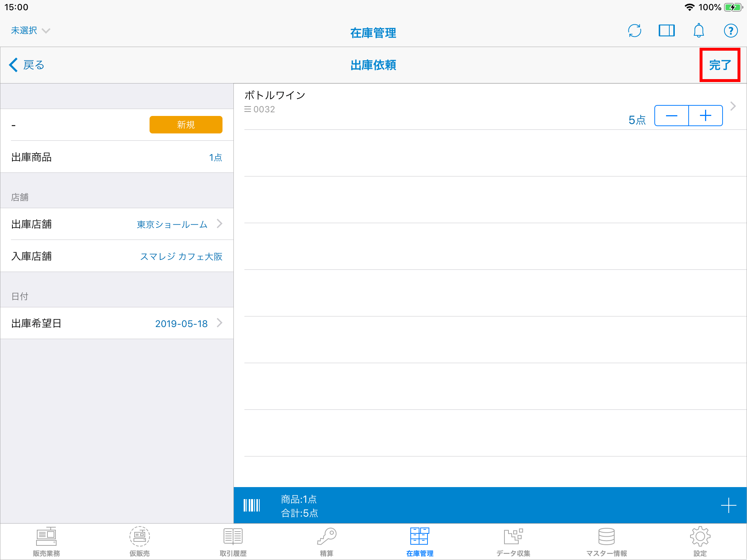The image size is (747, 560).
Task: Tap the sync refresh icon
Action: click(x=635, y=31)
